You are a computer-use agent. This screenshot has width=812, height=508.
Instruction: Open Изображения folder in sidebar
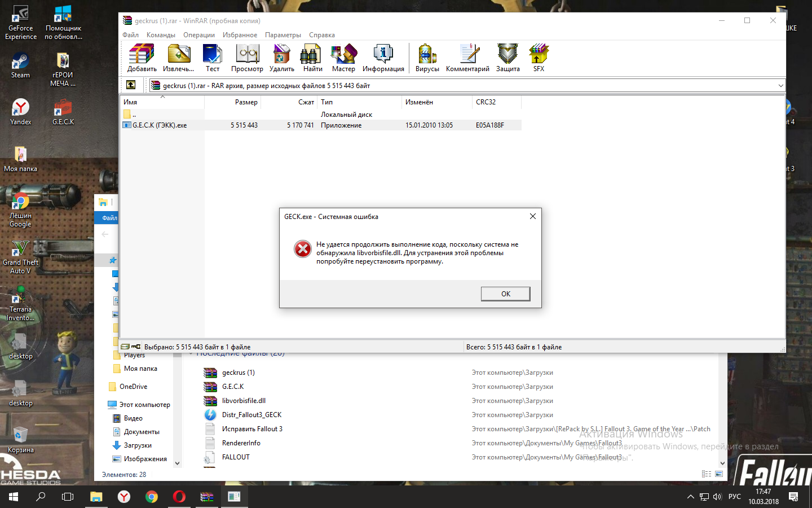145,459
